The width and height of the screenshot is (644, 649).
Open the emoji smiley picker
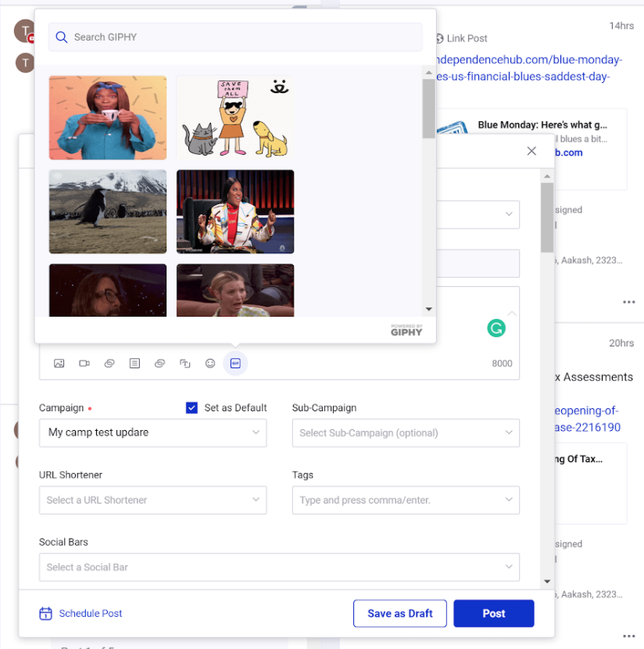coord(210,364)
